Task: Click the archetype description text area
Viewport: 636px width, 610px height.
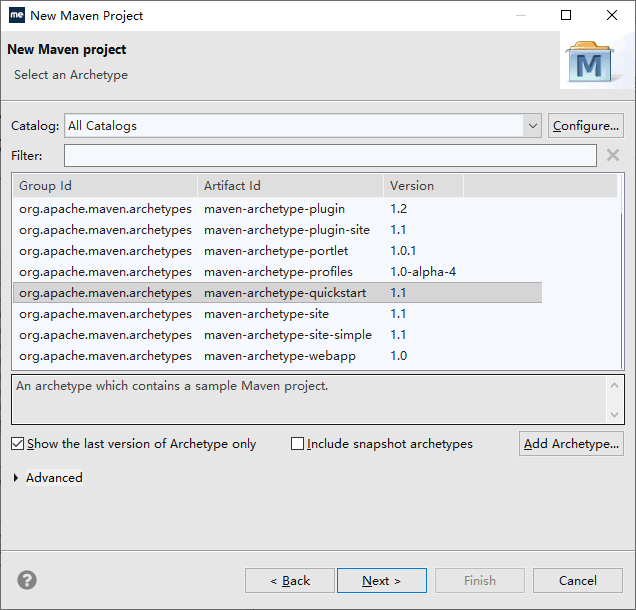Action: click(x=309, y=400)
